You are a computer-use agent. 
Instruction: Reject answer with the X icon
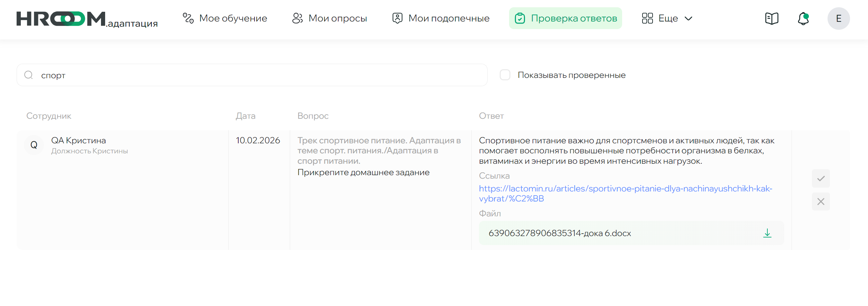pyautogui.click(x=821, y=201)
